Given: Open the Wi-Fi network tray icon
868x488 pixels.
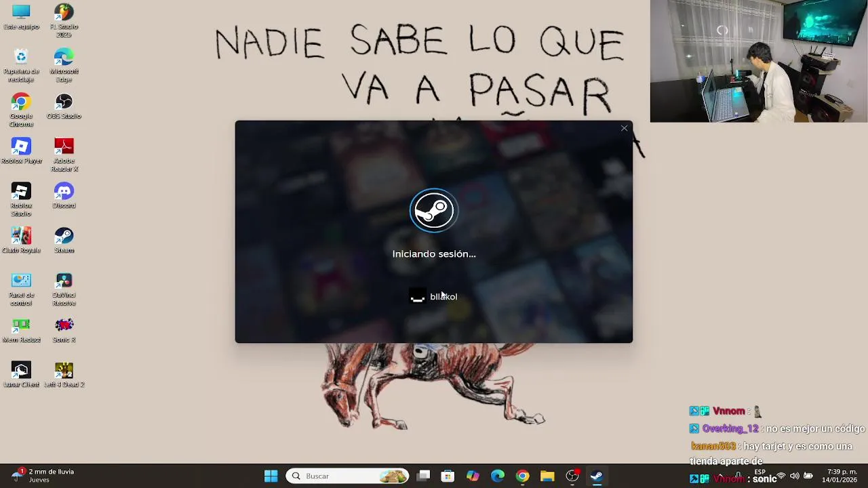Looking at the screenshot, I should click(781, 476).
